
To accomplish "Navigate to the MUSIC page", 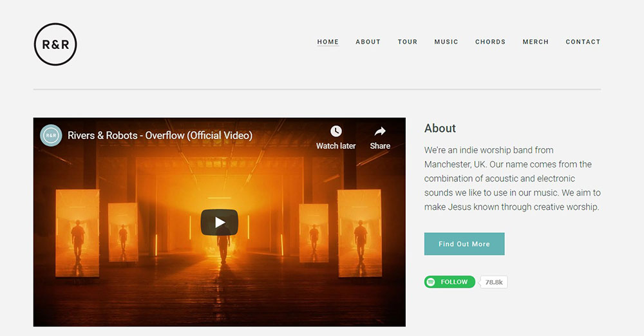I will (446, 42).
